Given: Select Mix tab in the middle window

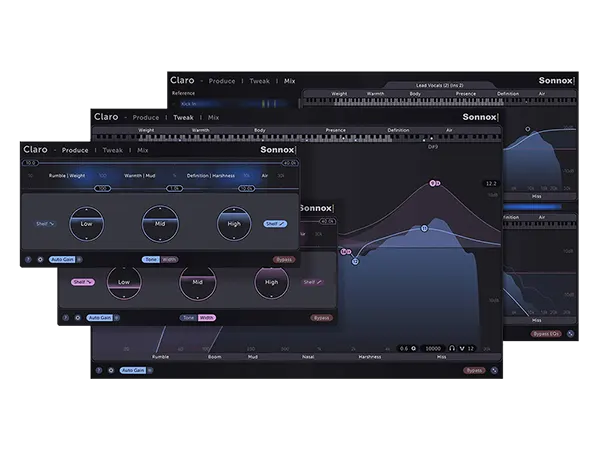Looking at the screenshot, I should (x=213, y=117).
